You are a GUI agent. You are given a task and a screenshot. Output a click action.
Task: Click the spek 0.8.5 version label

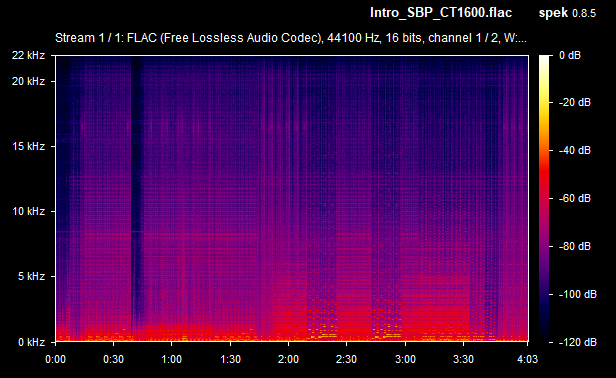pyautogui.click(x=567, y=13)
